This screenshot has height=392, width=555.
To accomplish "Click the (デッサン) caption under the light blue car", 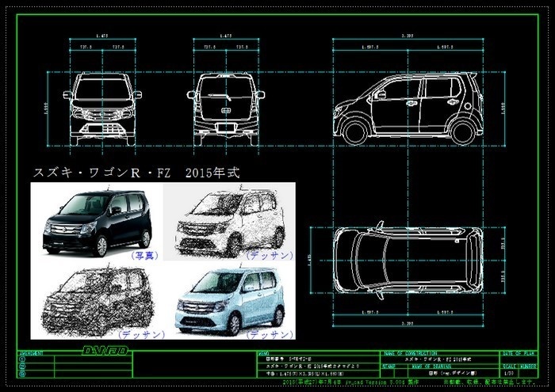I will click(270, 334).
